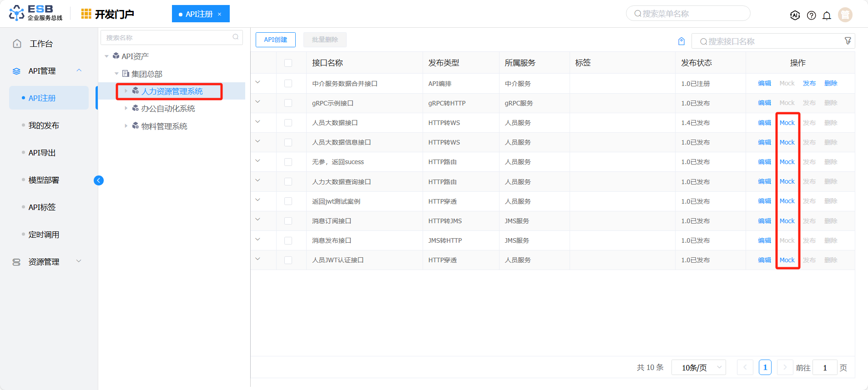Open the 10条/页 page size dropdown
868x390 pixels.
(x=698, y=367)
